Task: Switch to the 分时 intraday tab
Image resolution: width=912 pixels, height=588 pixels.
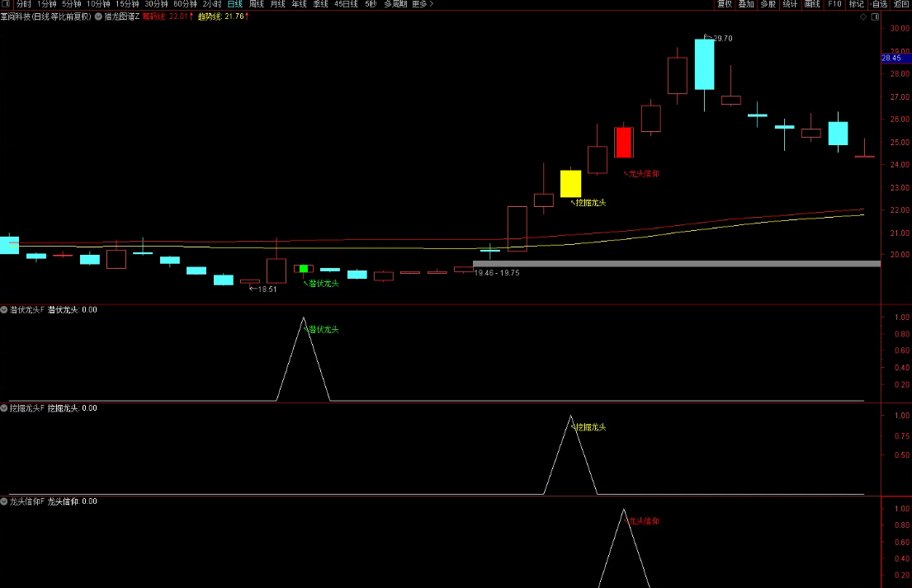Action: click(x=23, y=4)
